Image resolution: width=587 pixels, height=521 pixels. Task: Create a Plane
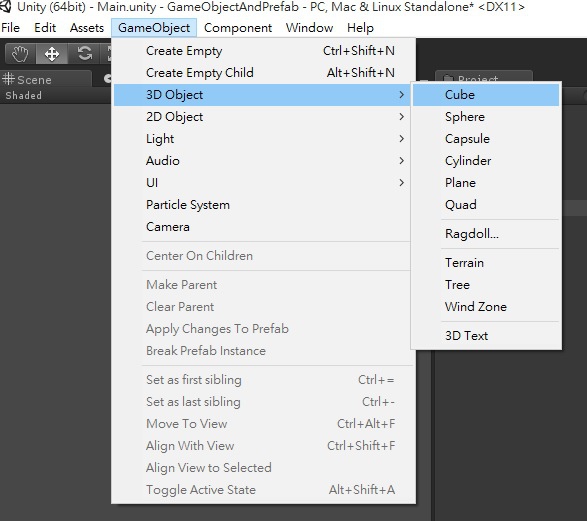pos(486,183)
